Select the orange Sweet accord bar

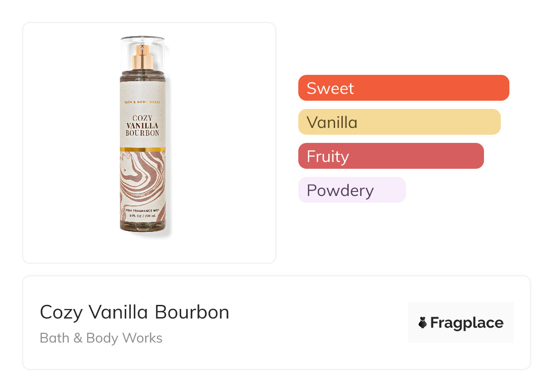(403, 88)
